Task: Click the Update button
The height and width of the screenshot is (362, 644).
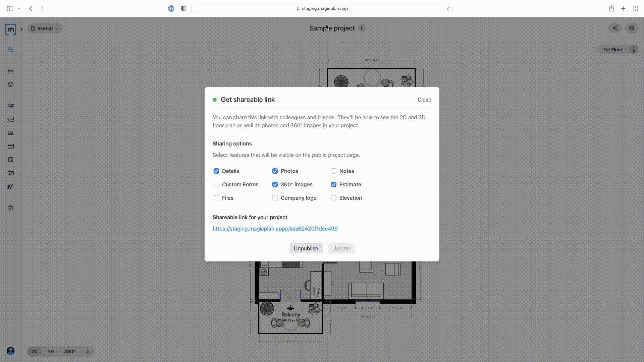Action: point(341,248)
